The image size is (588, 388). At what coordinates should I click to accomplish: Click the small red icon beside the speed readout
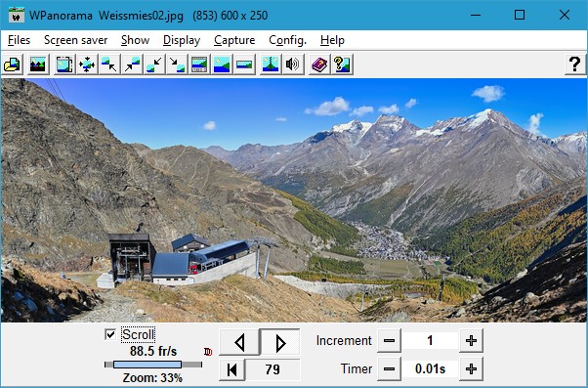[x=208, y=352]
